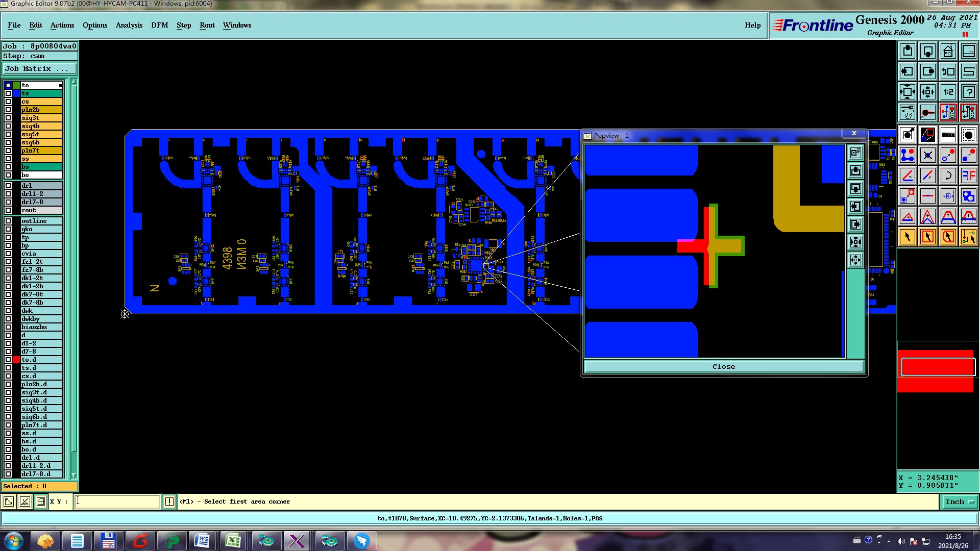Click the red color swatch of to.d layer
This screenshot has height=551, width=980.
(x=16, y=360)
